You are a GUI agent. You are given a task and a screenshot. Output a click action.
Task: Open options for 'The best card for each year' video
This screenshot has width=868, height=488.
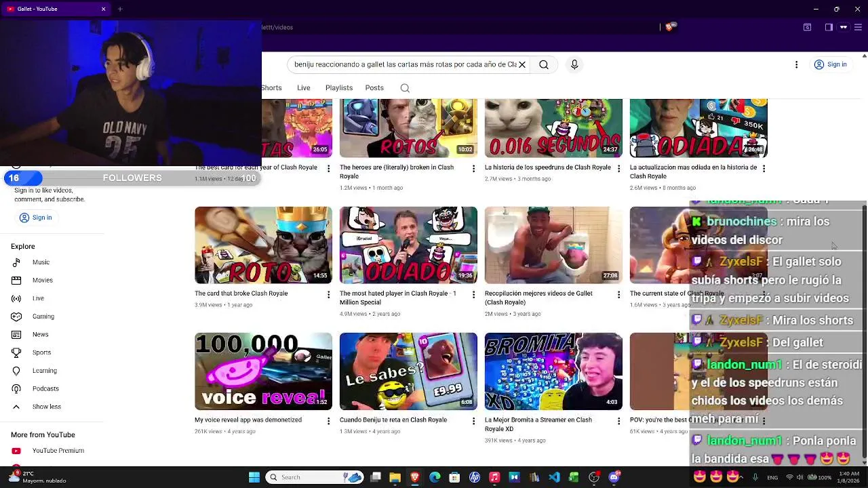329,168
